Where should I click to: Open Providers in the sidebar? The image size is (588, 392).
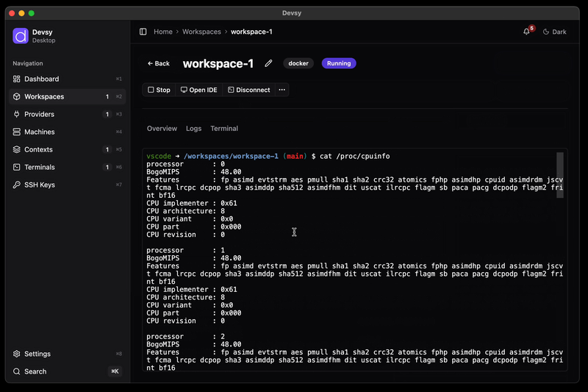point(67,114)
